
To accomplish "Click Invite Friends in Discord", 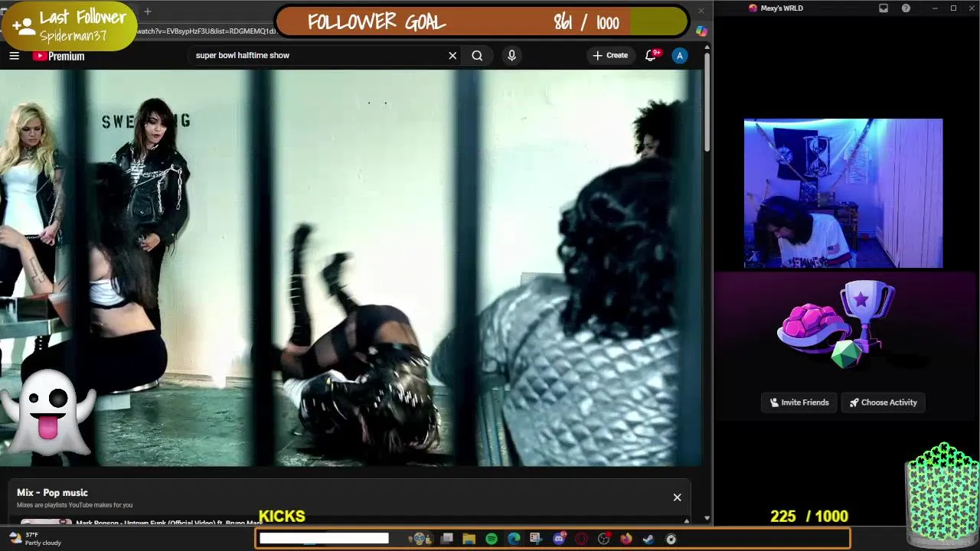I will click(x=799, y=403).
